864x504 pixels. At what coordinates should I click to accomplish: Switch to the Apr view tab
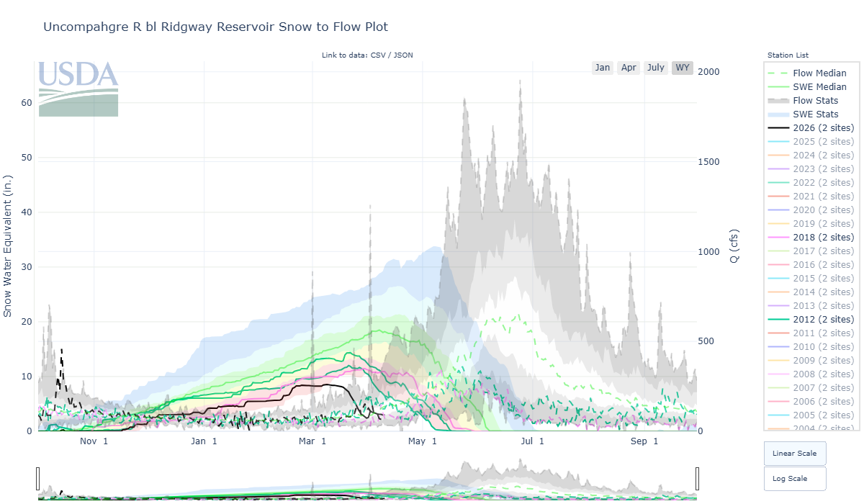[629, 67]
